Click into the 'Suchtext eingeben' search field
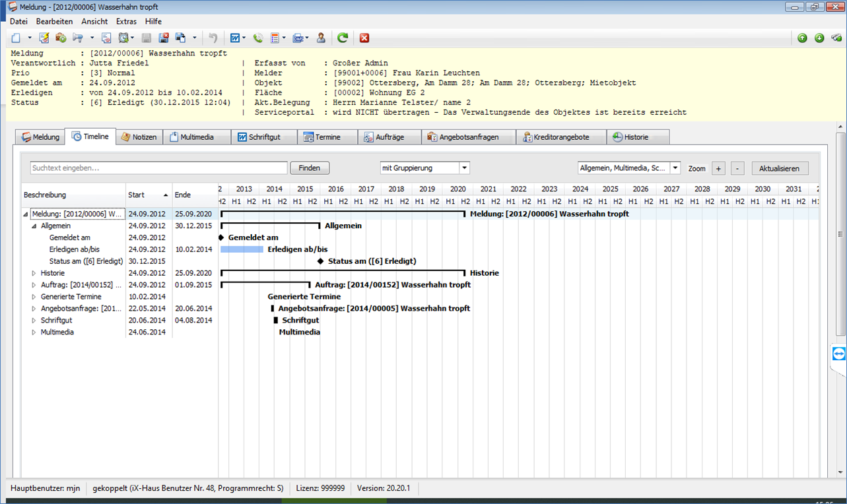Viewport: 847px width, 504px height. pyautogui.click(x=158, y=168)
